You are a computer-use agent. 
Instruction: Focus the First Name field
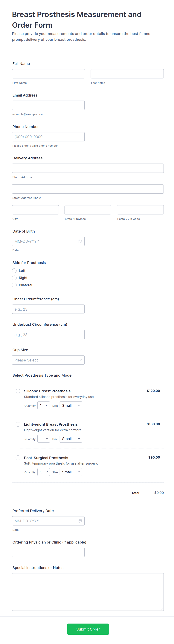pos(48,74)
